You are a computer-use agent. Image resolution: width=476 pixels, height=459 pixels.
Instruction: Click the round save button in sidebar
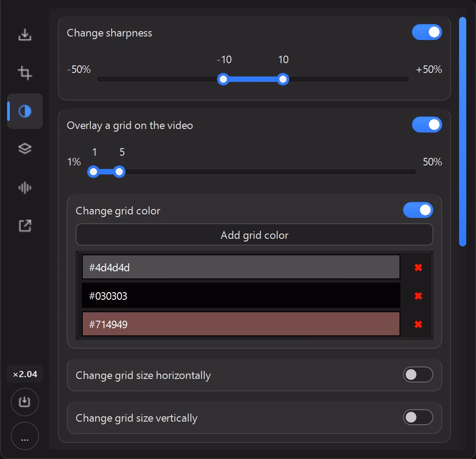click(x=25, y=402)
